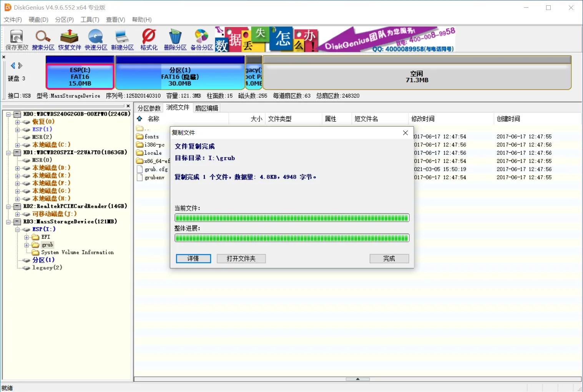Open the 备份分区 backup tool
Image resolution: width=583 pixels, height=392 pixels.
point(201,38)
